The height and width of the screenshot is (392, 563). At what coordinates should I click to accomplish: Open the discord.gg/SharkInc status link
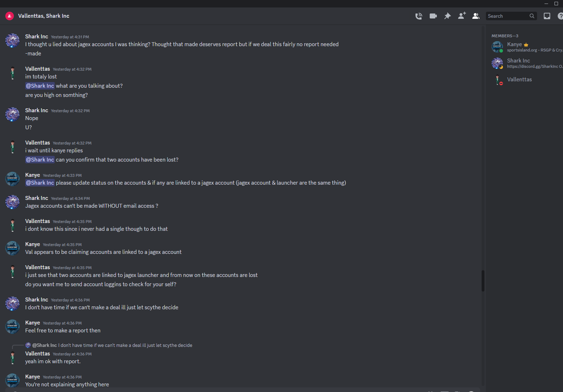tap(535, 66)
